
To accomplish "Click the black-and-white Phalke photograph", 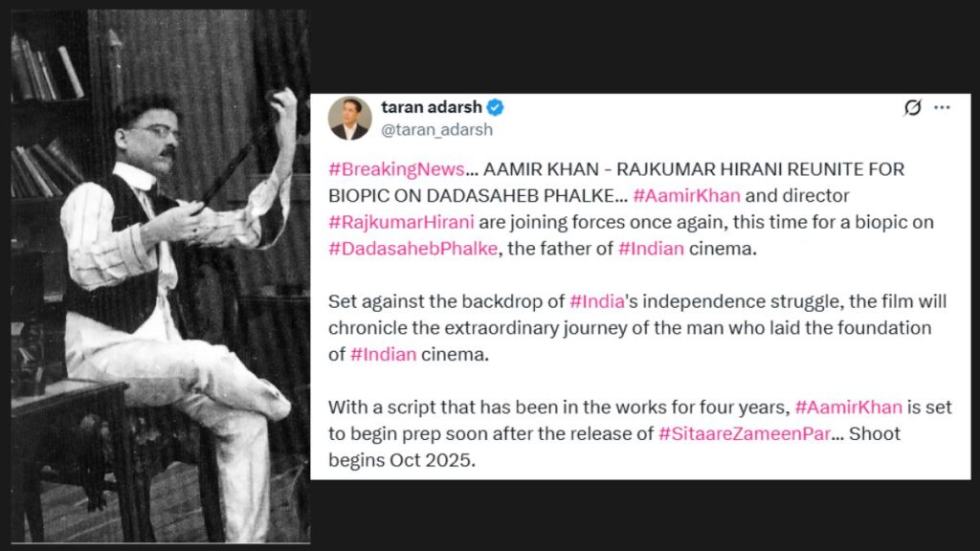I will (161, 275).
